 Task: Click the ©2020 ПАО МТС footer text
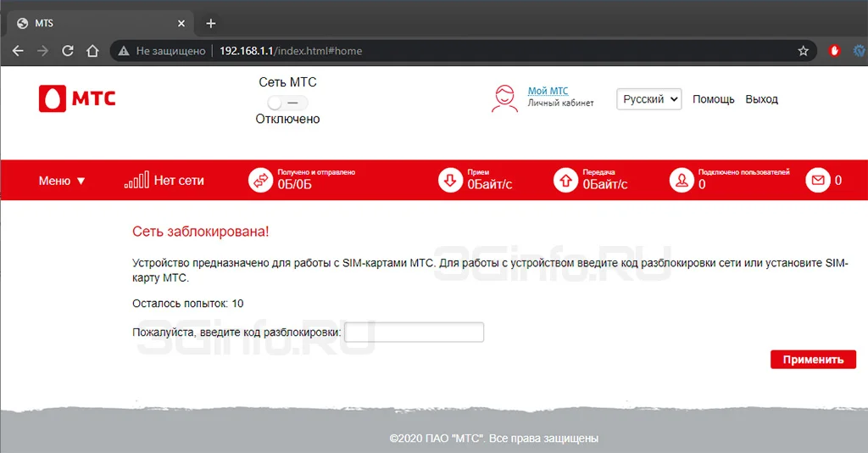point(494,438)
